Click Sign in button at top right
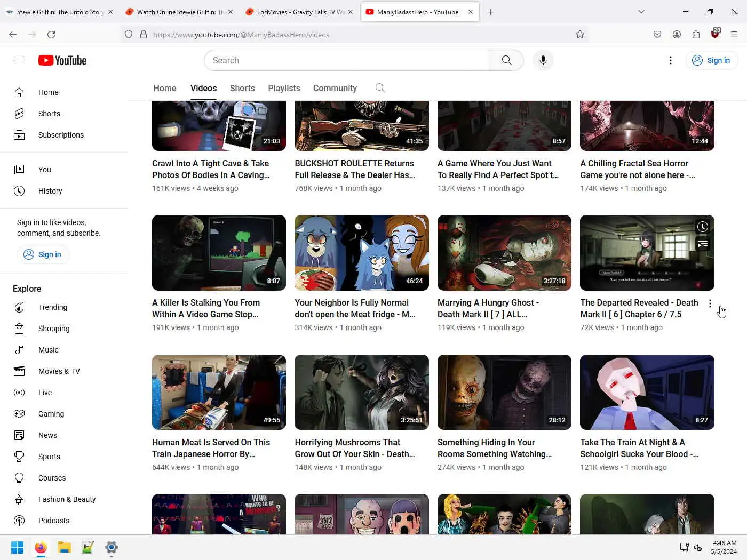 point(712,60)
